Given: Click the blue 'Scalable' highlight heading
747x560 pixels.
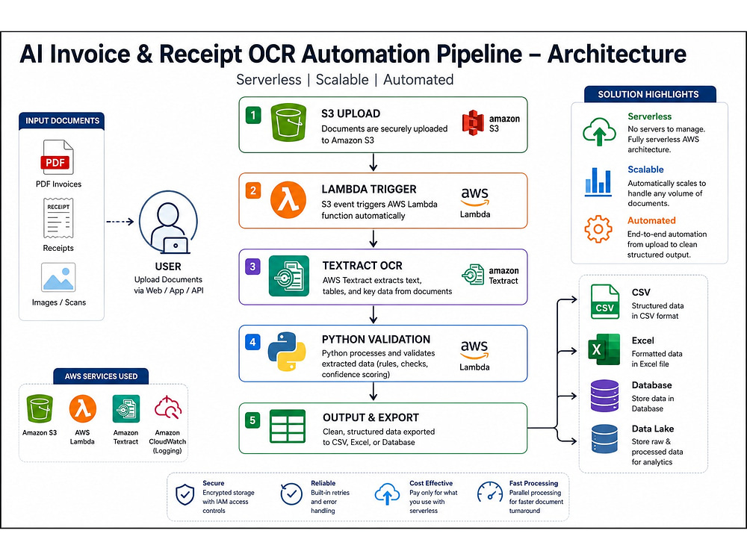Looking at the screenshot, I should (645, 169).
